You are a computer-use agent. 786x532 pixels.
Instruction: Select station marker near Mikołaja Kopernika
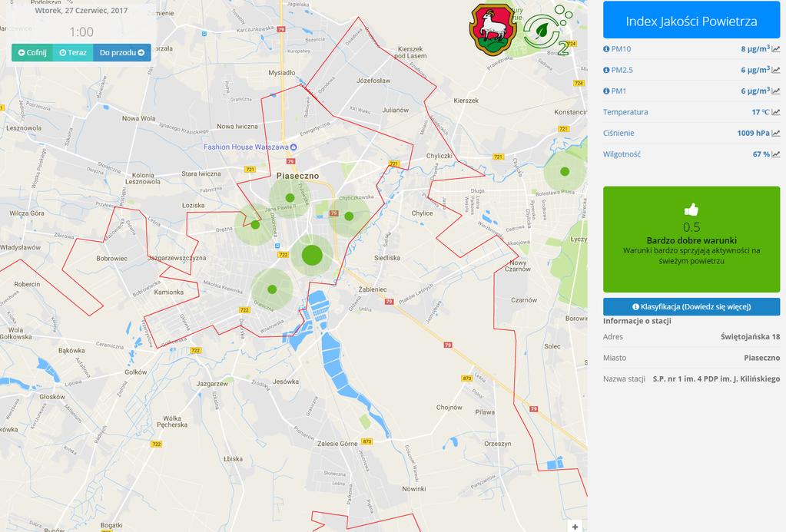point(272,289)
